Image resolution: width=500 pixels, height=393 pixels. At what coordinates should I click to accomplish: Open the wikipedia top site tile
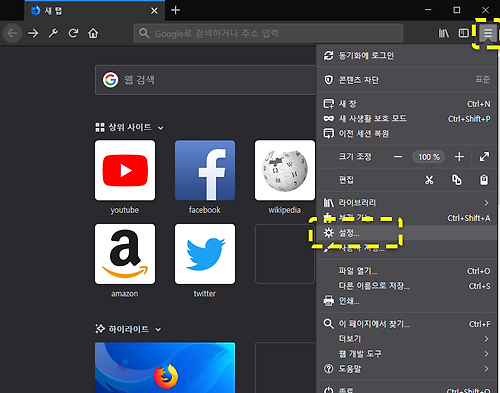point(285,170)
